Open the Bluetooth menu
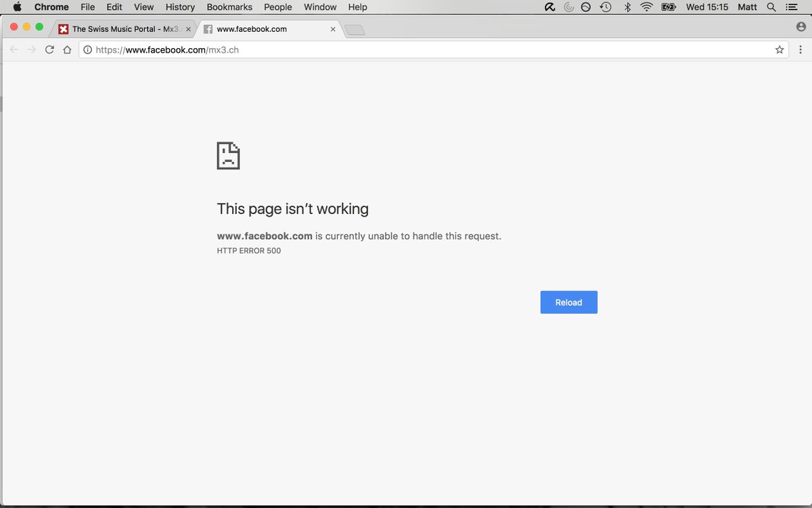 (x=627, y=7)
